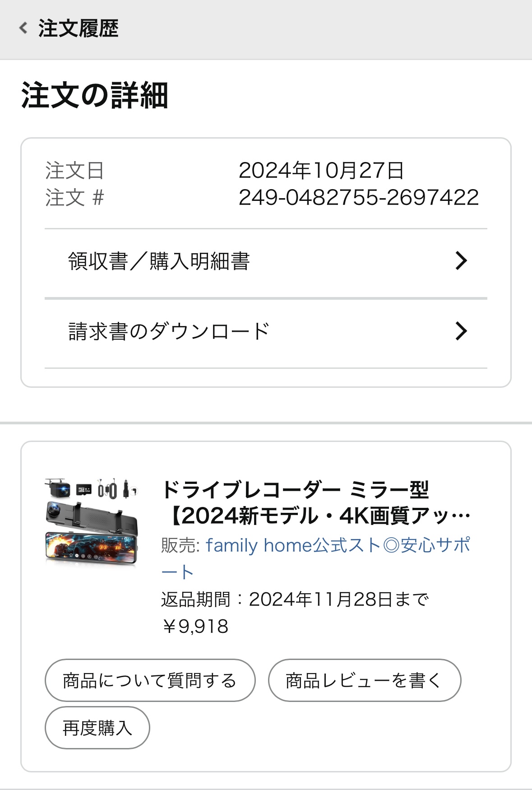Click the 注文日 label
Screen dimensions: 532x790
74,171
